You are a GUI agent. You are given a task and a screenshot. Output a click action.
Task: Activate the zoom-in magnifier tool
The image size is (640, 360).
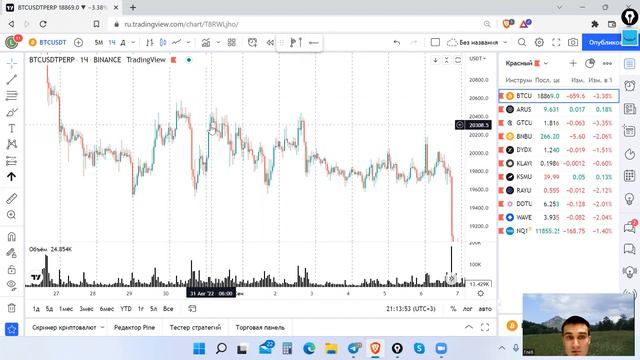(11, 215)
